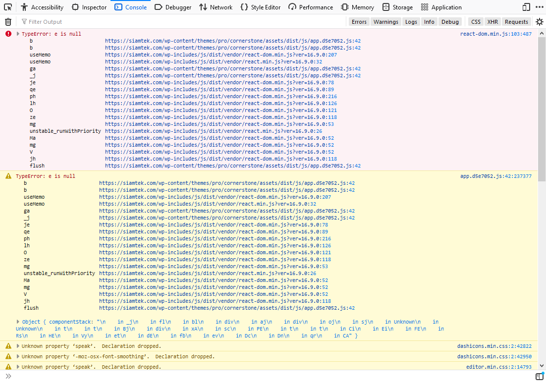The height and width of the screenshot is (392, 546).
Task: Collapse the first TypeError stack trace
Action: 18,34
